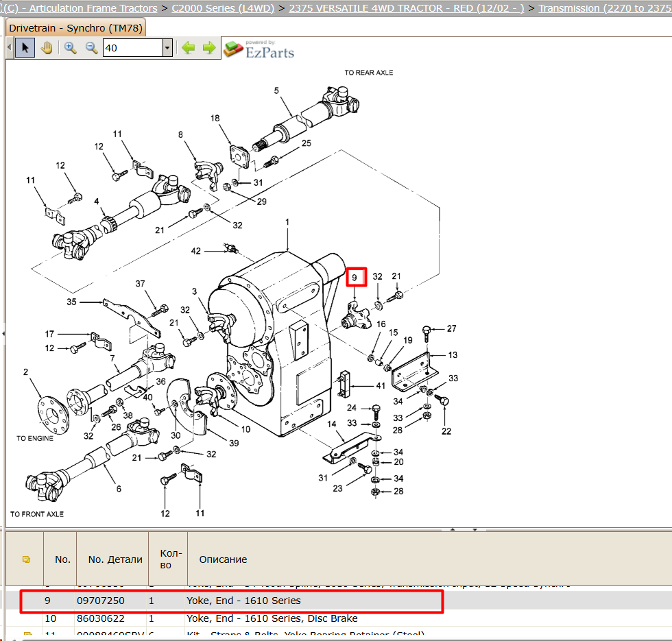Expand parts list with splitter up arrow
The width and height of the screenshot is (672, 641).
coord(453,529)
